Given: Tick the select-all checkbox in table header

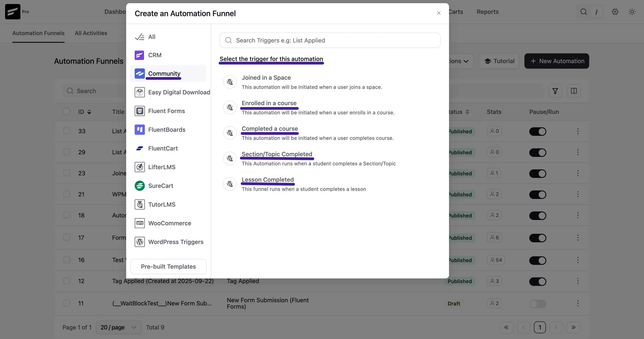Looking at the screenshot, I should [x=66, y=112].
